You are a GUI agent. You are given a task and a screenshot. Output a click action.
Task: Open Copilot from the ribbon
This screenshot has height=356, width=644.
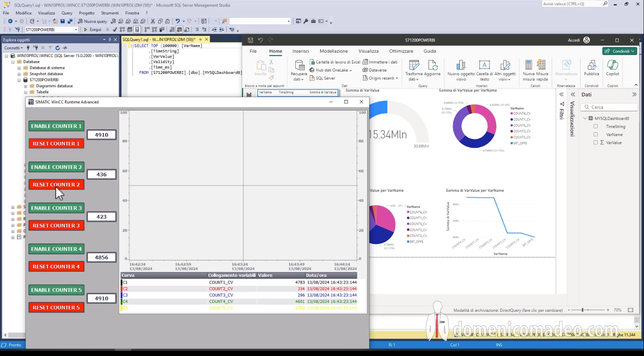613,68
